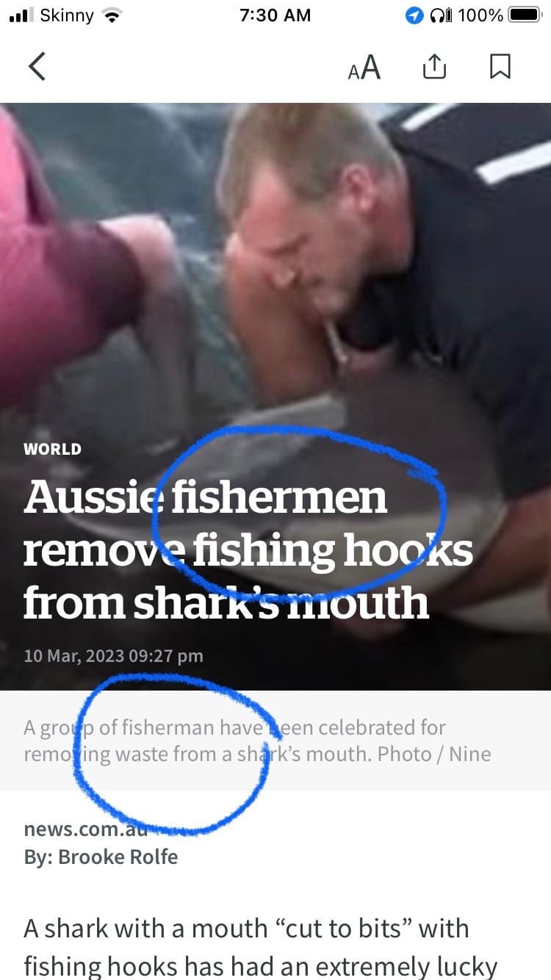Viewport: 551px width, 980px height.
Task: Open the WORLD category label
Action: [52, 449]
